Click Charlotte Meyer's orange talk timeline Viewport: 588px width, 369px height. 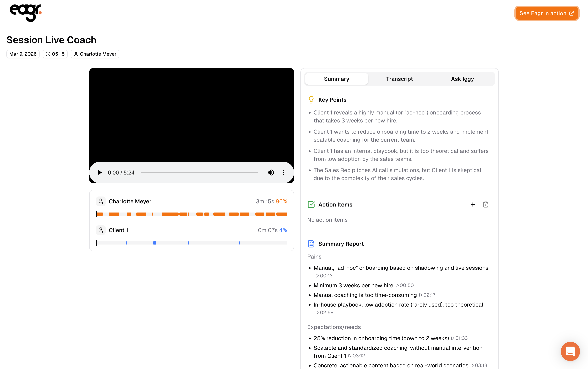(170, 214)
